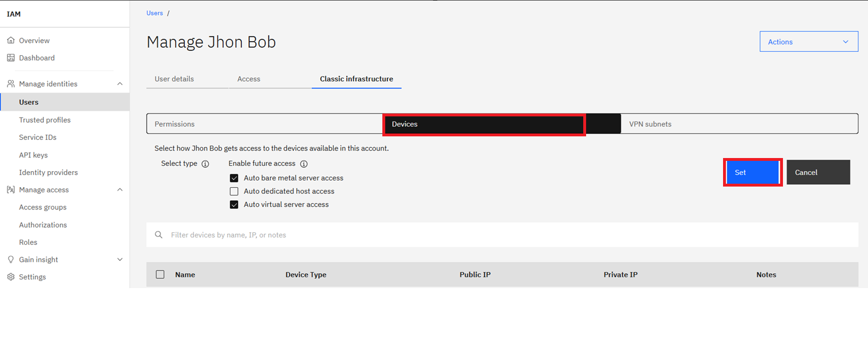Collapse Manage identities chevron
The height and width of the screenshot is (348, 868).
pyautogui.click(x=120, y=84)
